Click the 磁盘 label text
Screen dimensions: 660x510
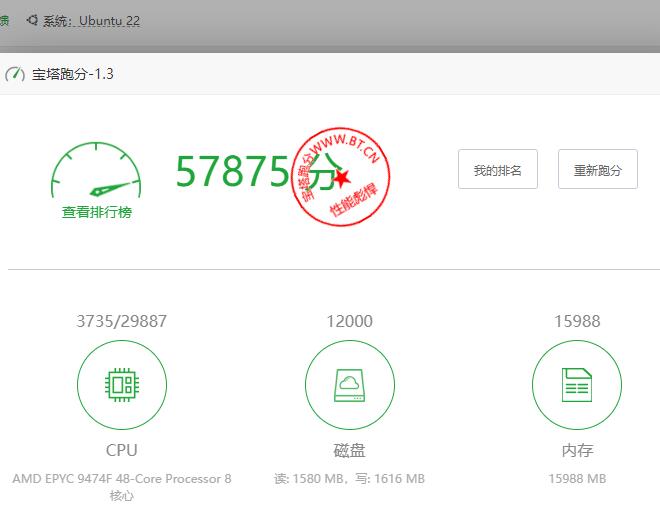(x=349, y=451)
